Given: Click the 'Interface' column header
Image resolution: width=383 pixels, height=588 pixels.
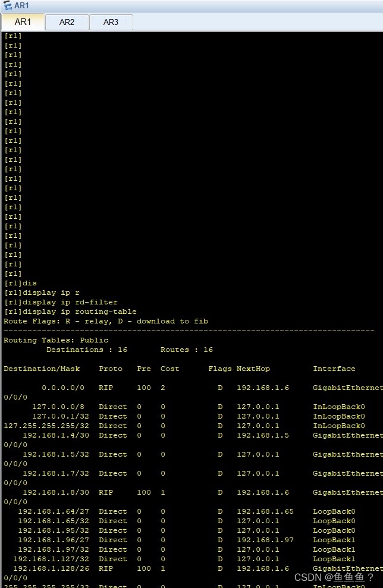Looking at the screenshot, I should point(334,369).
